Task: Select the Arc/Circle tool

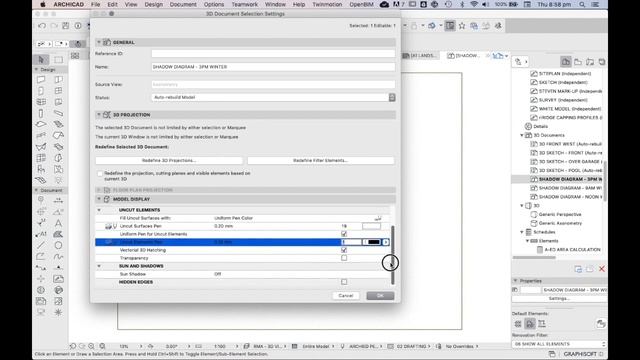Action: click(x=58, y=245)
